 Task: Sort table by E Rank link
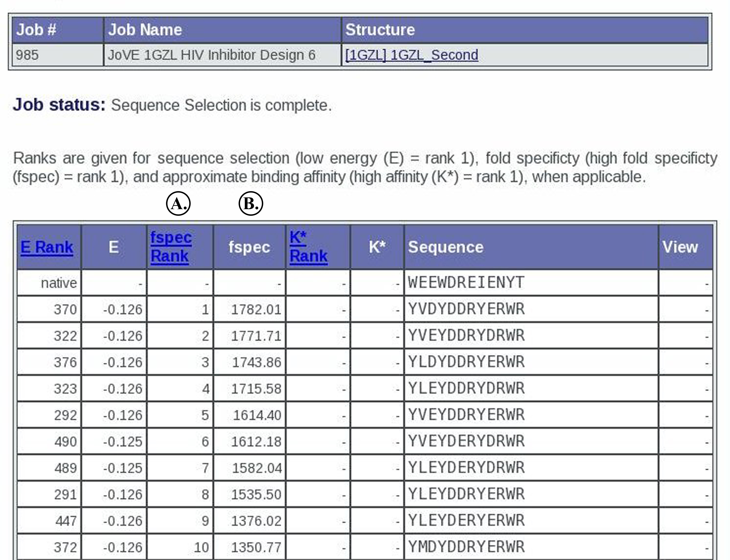(x=47, y=247)
